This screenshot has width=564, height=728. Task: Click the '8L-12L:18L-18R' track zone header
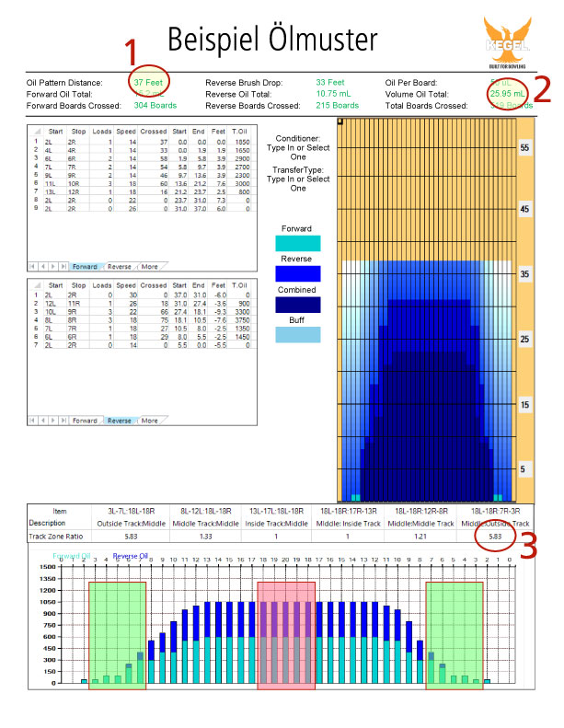click(206, 511)
